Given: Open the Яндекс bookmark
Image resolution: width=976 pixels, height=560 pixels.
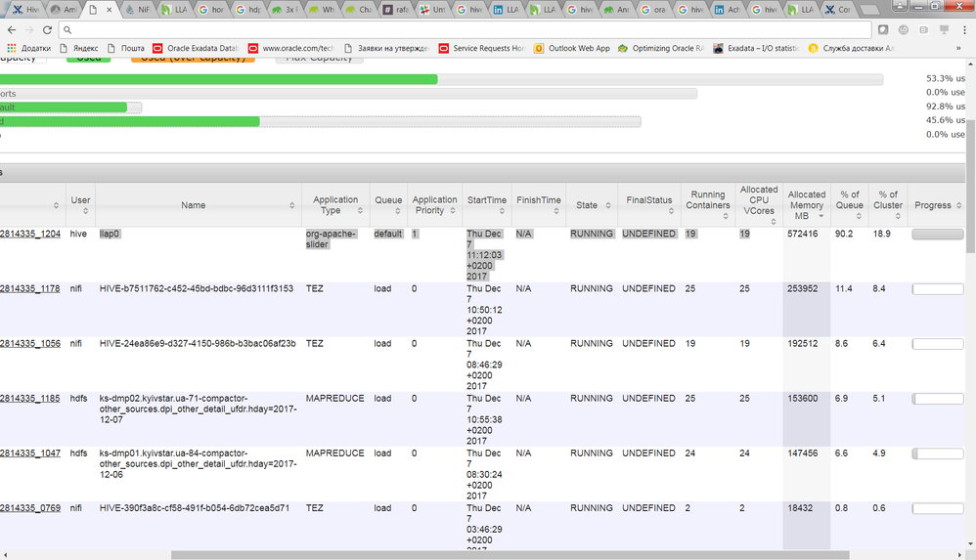Looking at the screenshot, I should pos(77,48).
